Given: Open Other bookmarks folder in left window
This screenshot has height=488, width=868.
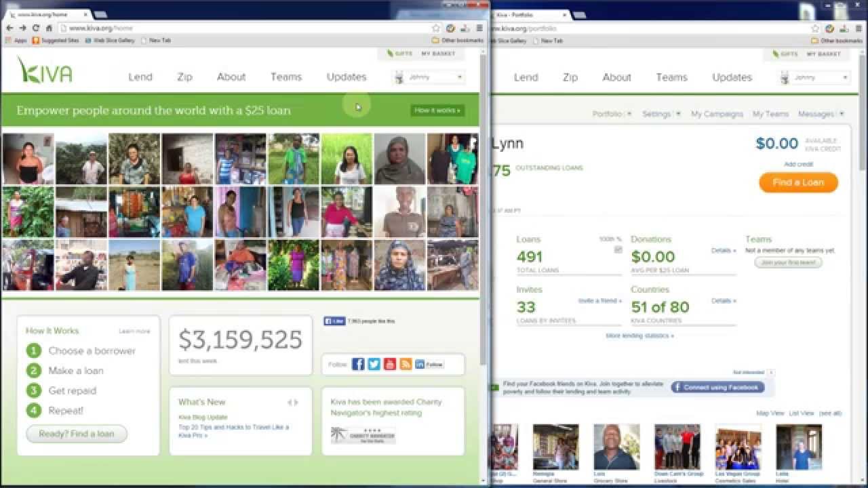Looking at the screenshot, I should click(x=458, y=41).
